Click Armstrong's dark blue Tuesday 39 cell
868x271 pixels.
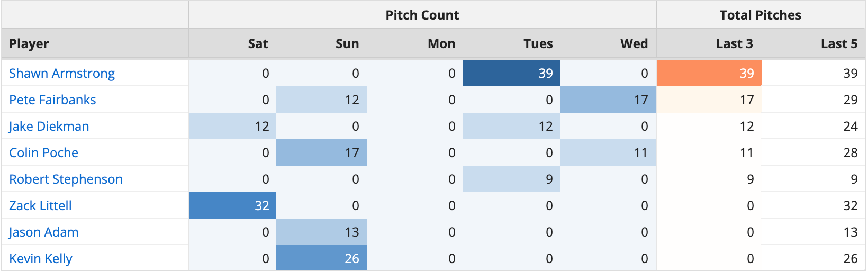[512, 73]
